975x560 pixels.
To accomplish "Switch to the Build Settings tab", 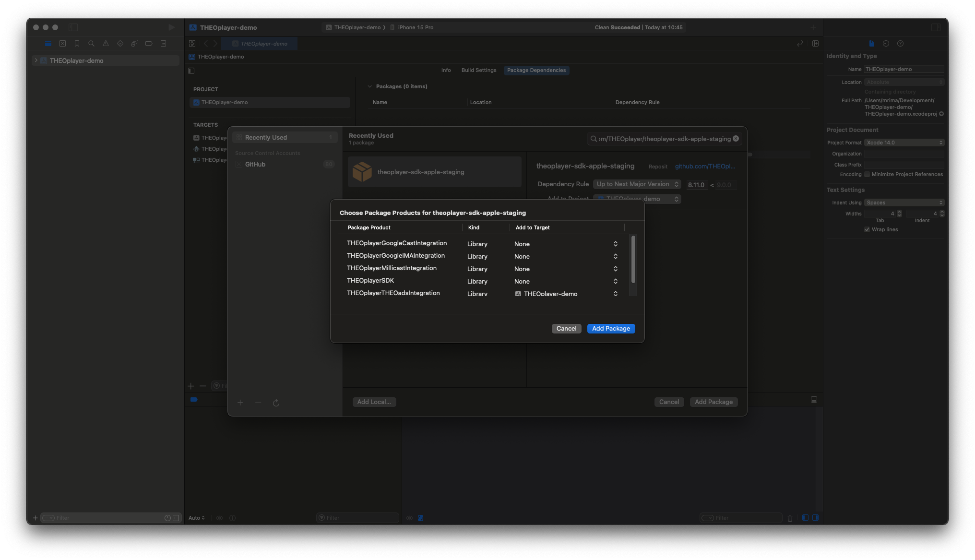I will pyautogui.click(x=478, y=70).
